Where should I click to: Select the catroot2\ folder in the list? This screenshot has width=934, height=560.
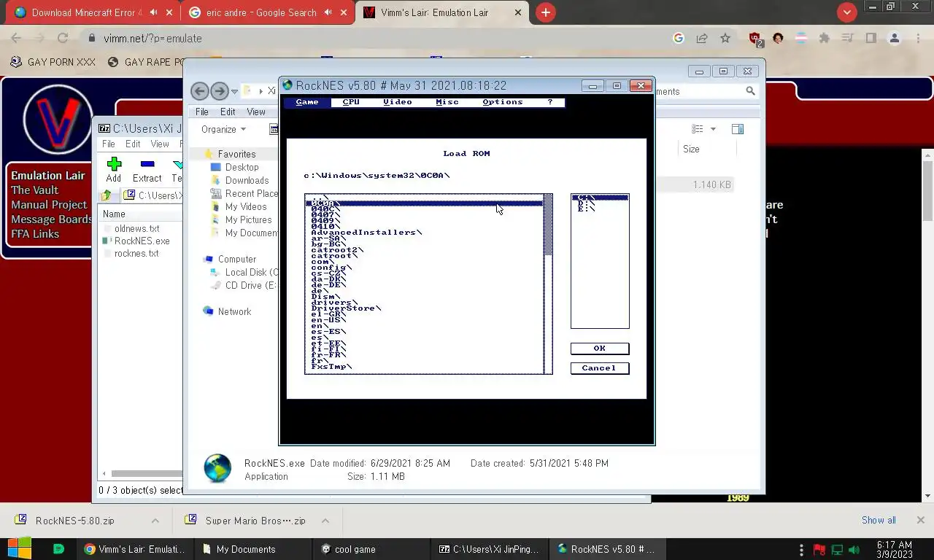[337, 250]
